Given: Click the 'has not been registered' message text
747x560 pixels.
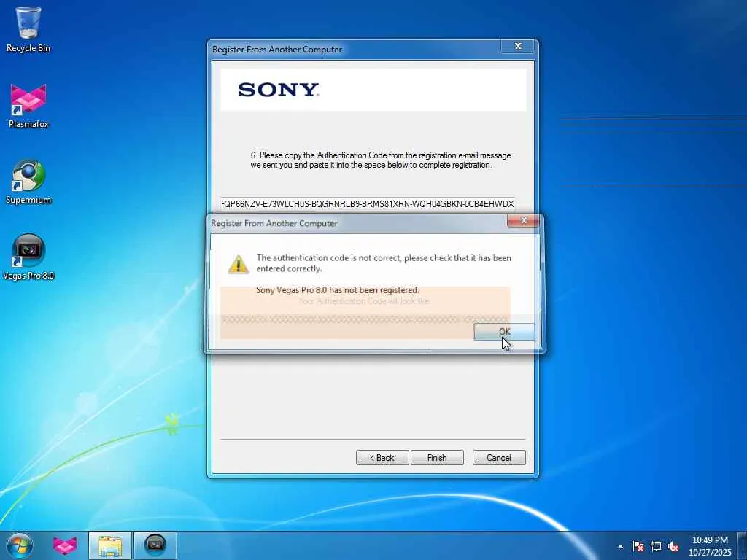Looking at the screenshot, I should click(x=337, y=290).
